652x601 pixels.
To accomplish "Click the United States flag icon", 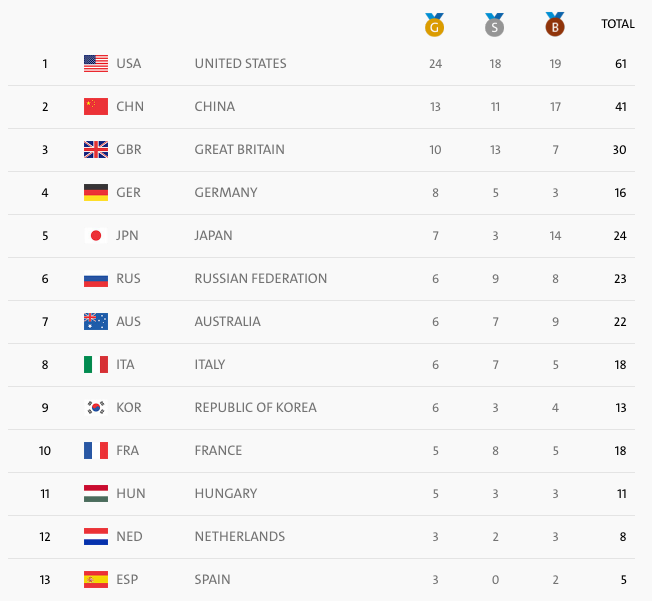I will tap(96, 64).
